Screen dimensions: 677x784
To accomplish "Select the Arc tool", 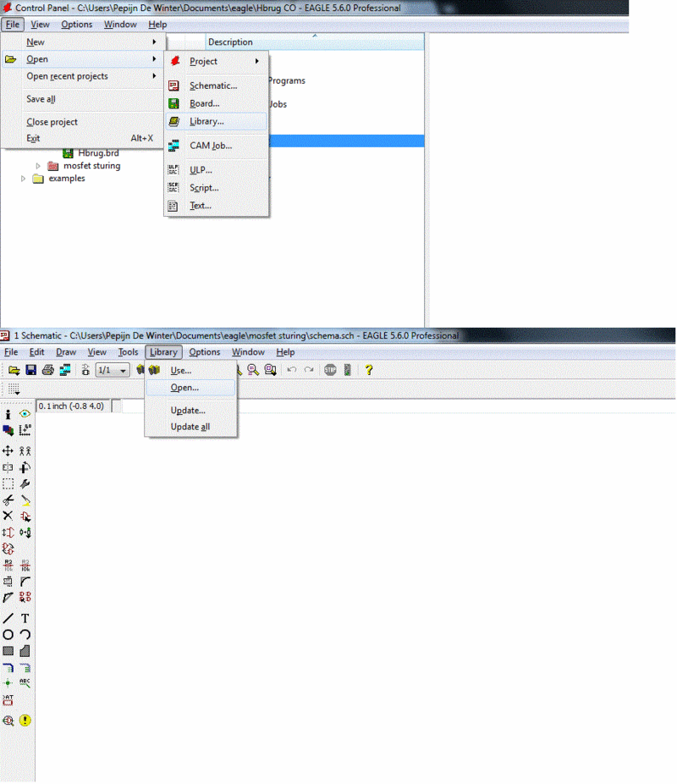I will click(25, 635).
